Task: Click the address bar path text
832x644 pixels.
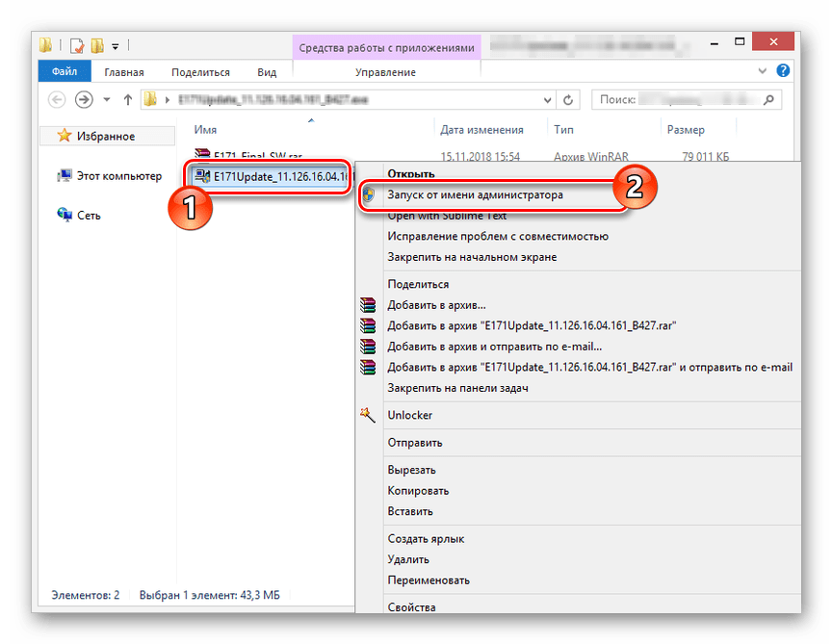Action: pos(273,100)
